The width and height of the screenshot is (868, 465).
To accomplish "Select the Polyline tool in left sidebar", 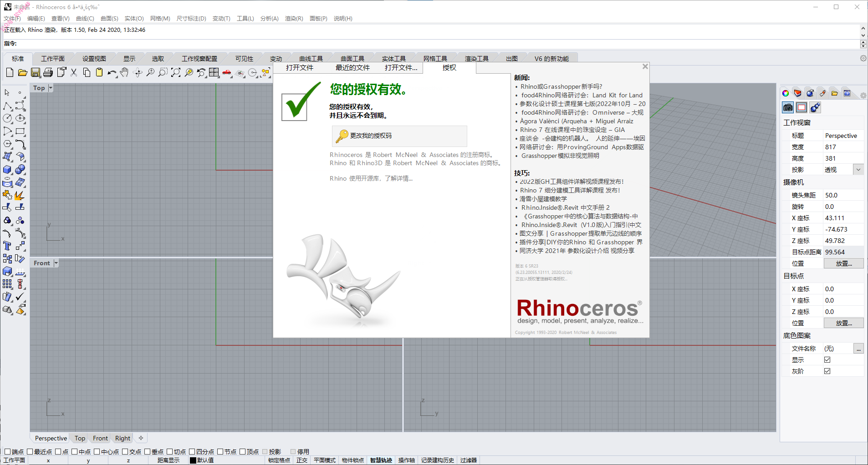I will (x=7, y=106).
